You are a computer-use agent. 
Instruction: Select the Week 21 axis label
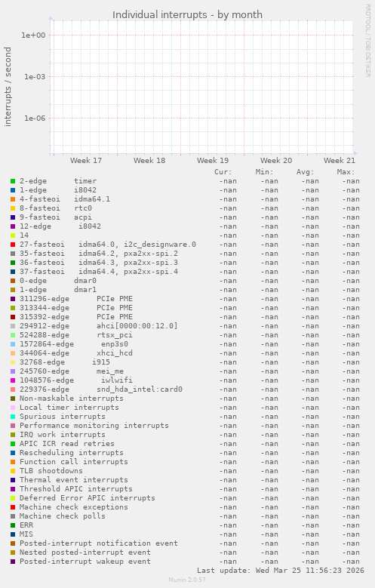coord(340,161)
